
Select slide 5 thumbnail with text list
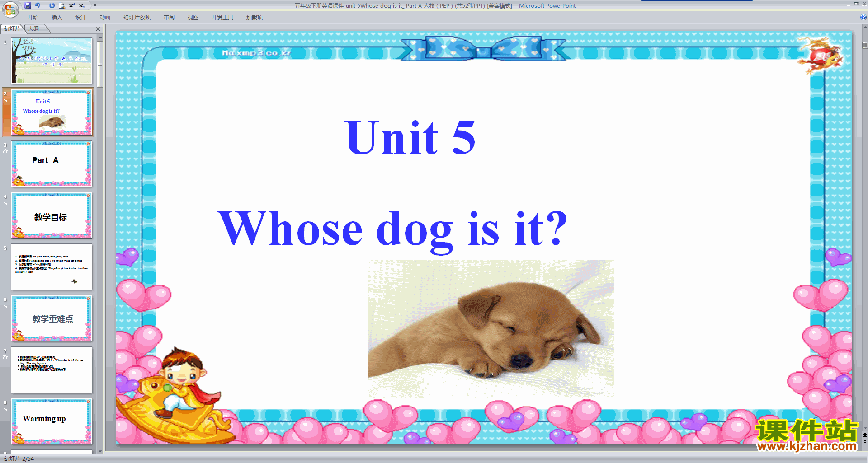pos(52,267)
